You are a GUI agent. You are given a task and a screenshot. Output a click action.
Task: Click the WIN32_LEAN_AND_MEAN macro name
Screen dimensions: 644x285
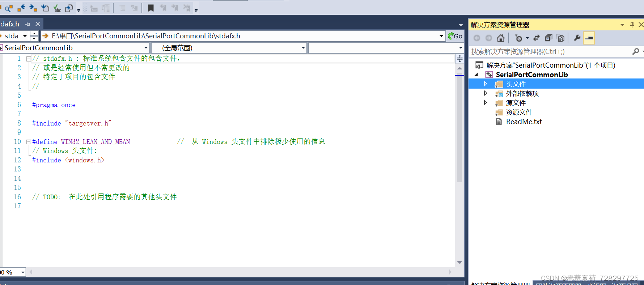(96, 142)
